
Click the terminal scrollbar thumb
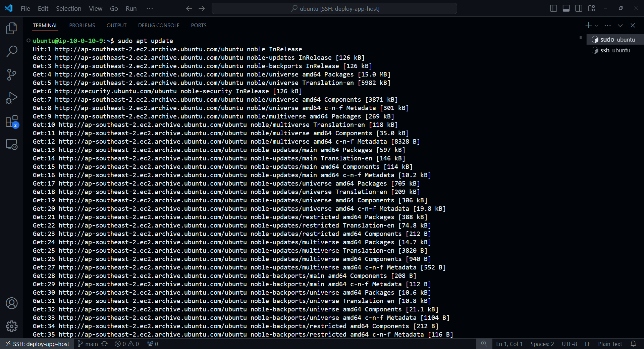coord(581,38)
